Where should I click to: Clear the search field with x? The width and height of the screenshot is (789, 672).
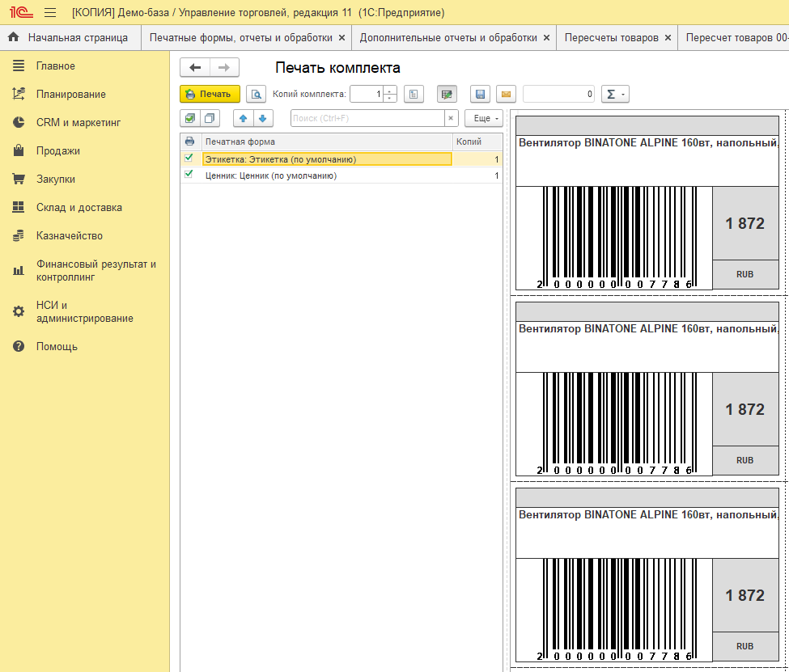click(451, 118)
